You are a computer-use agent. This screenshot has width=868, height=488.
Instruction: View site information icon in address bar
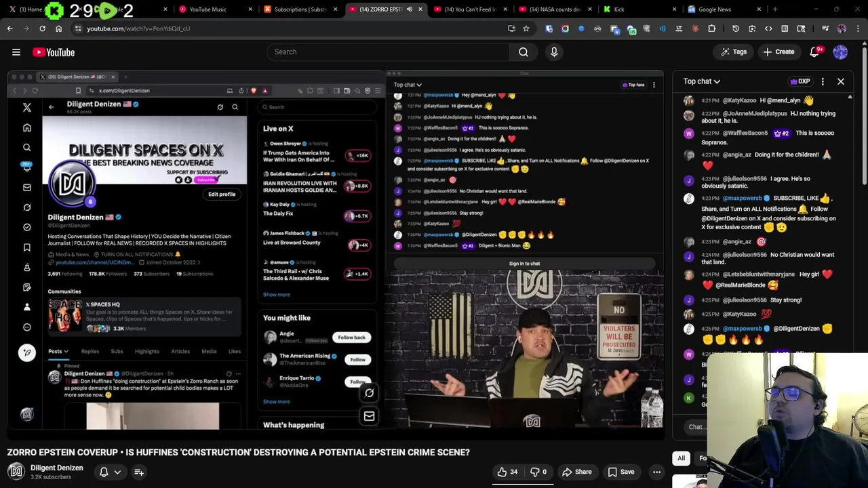[78, 28]
